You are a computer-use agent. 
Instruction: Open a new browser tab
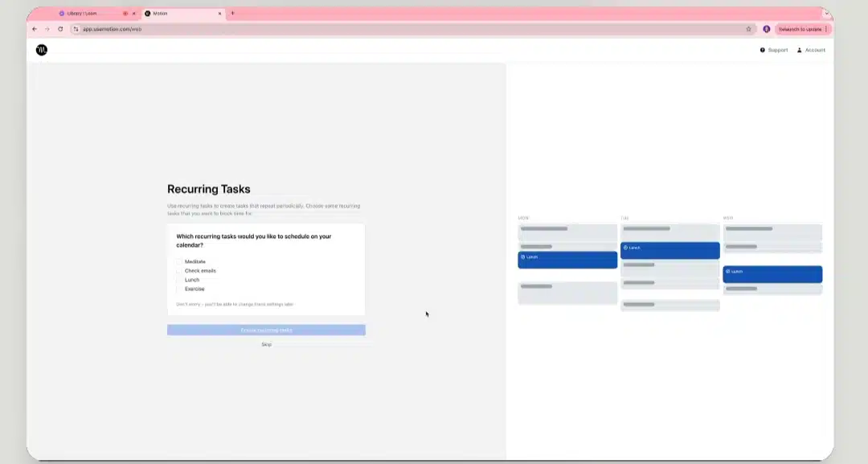tap(232, 14)
